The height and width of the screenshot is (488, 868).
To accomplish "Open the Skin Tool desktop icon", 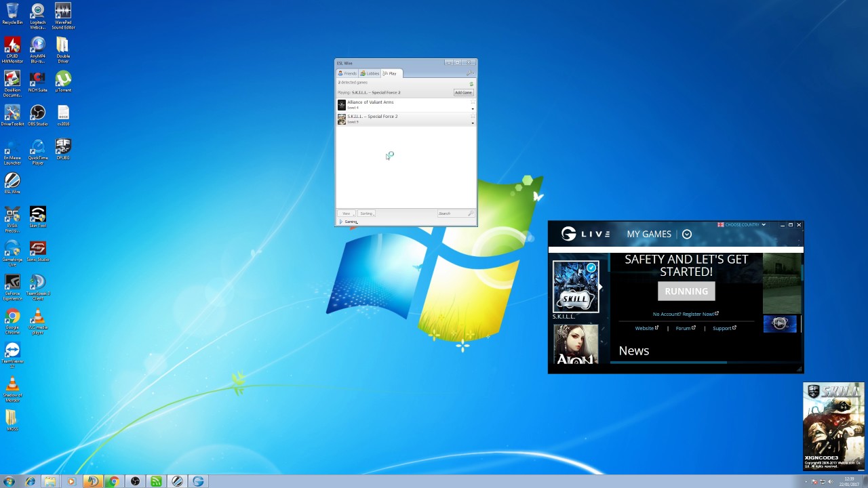I will click(x=38, y=218).
